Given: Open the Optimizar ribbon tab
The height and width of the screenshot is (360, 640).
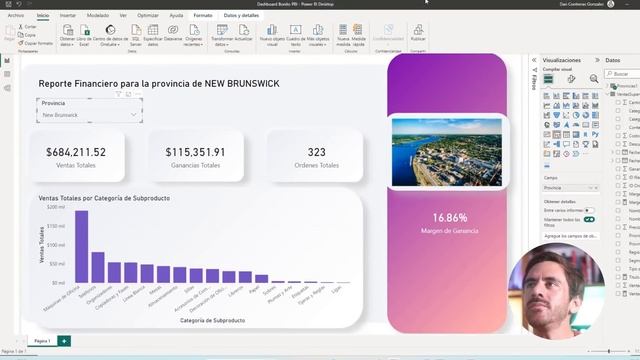Looking at the screenshot, I should pyautogui.click(x=148, y=16).
